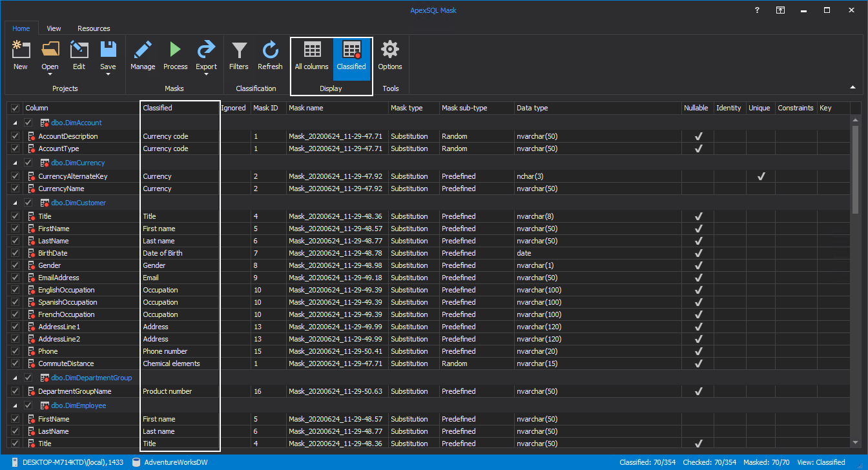The height and width of the screenshot is (470, 868).
Task: Collapse the dbo.DimCustomer table group
Action: [15, 202]
